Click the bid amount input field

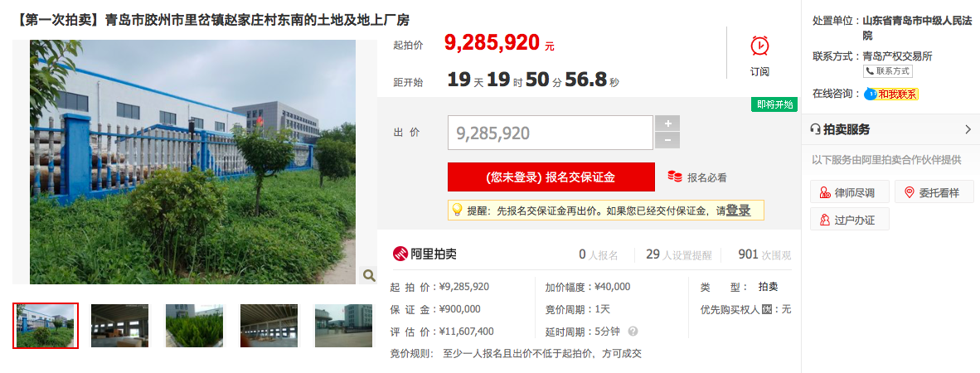550,133
